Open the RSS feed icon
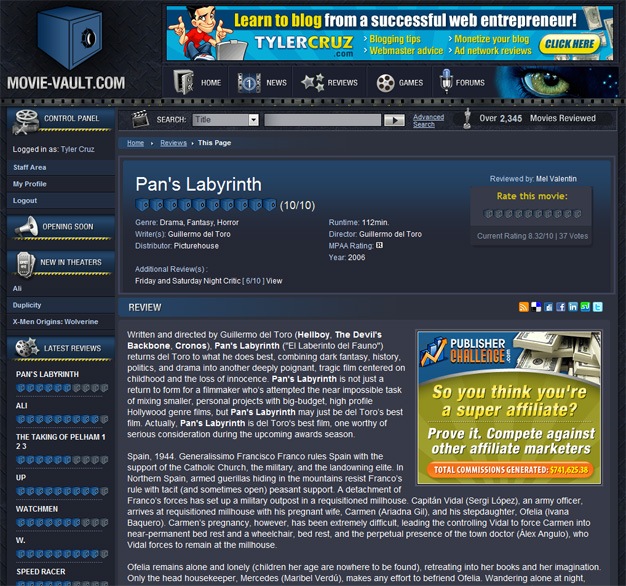626x586 pixels. pyautogui.click(x=523, y=307)
